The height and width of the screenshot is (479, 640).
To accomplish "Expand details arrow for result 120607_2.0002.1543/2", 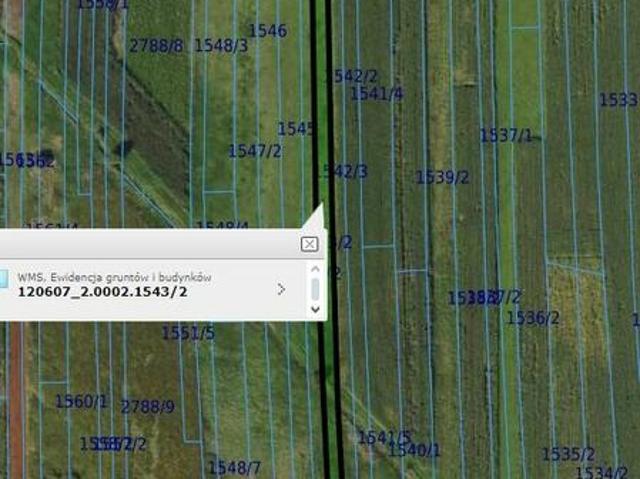I will [x=281, y=289].
